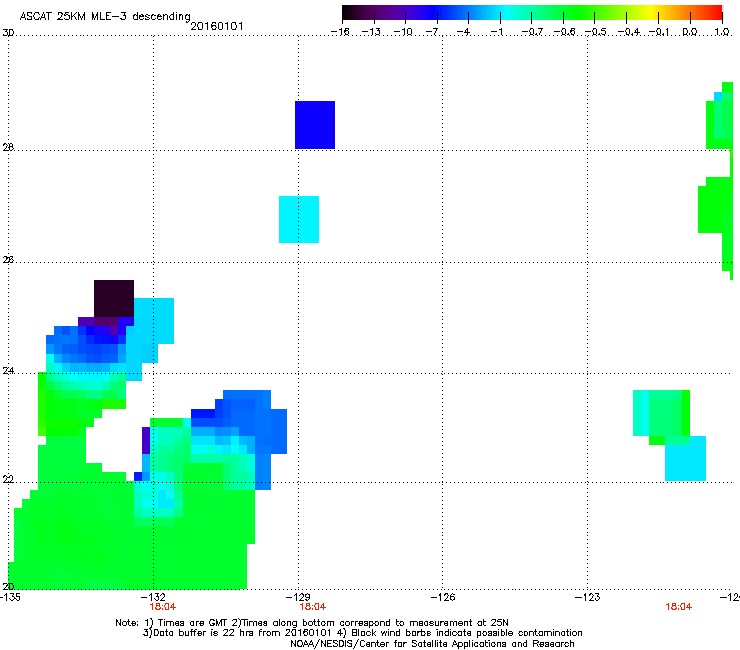Click the note line "Times are GMT"
The image size is (740, 650).
pyautogui.click(x=193, y=623)
